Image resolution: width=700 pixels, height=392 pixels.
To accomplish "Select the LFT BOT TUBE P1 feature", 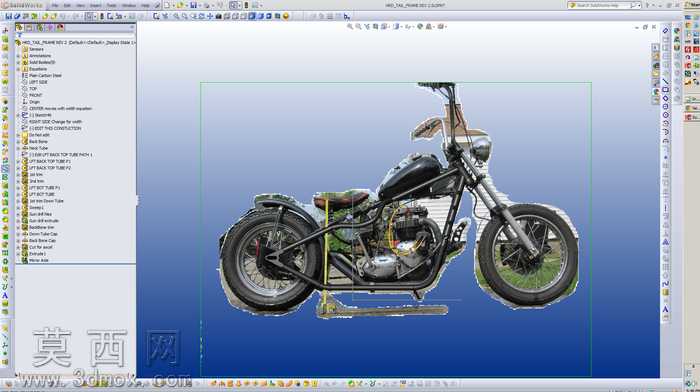I will point(44,188).
